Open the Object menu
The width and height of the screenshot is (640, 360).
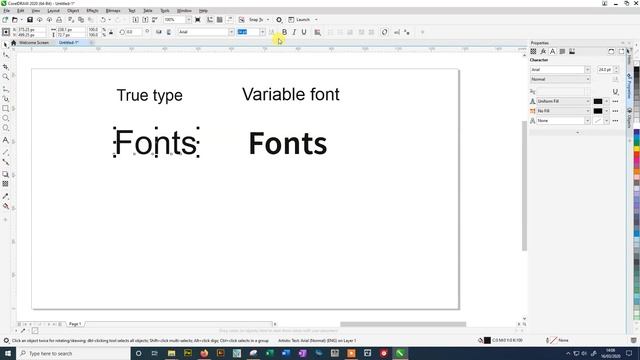[73, 11]
